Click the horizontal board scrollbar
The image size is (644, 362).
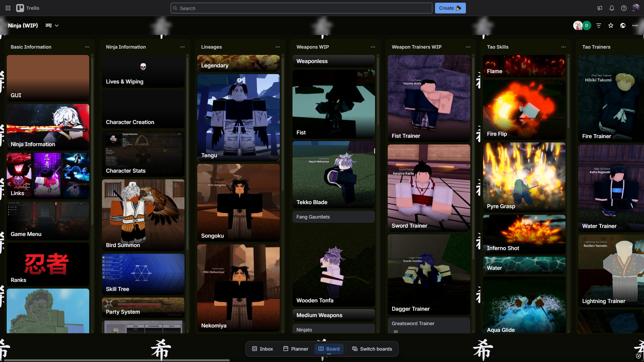(117, 360)
